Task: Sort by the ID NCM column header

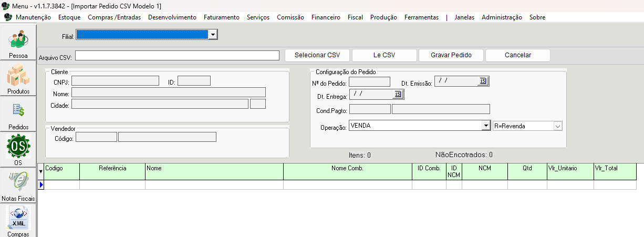Action: pyautogui.click(x=454, y=172)
